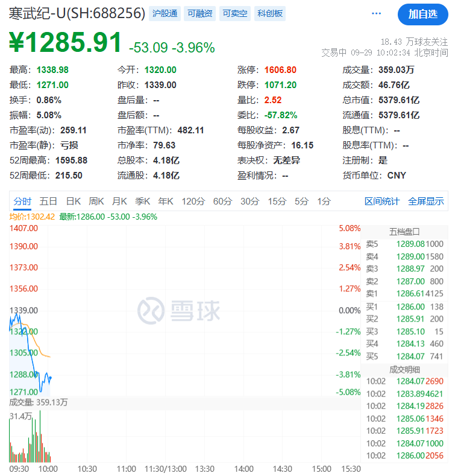Select the 沪股通 tag
This screenshot has height=476, width=455.
click(165, 13)
